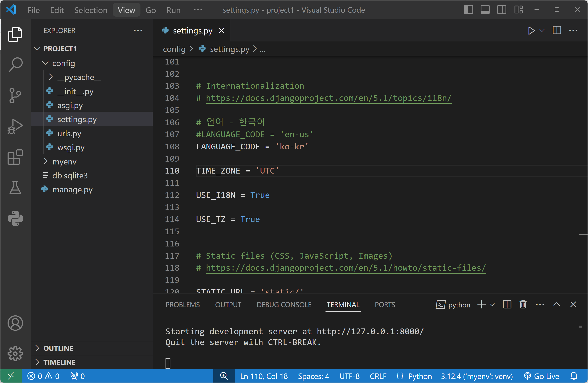Open the Search view
The height and width of the screenshot is (383, 588).
tap(15, 65)
